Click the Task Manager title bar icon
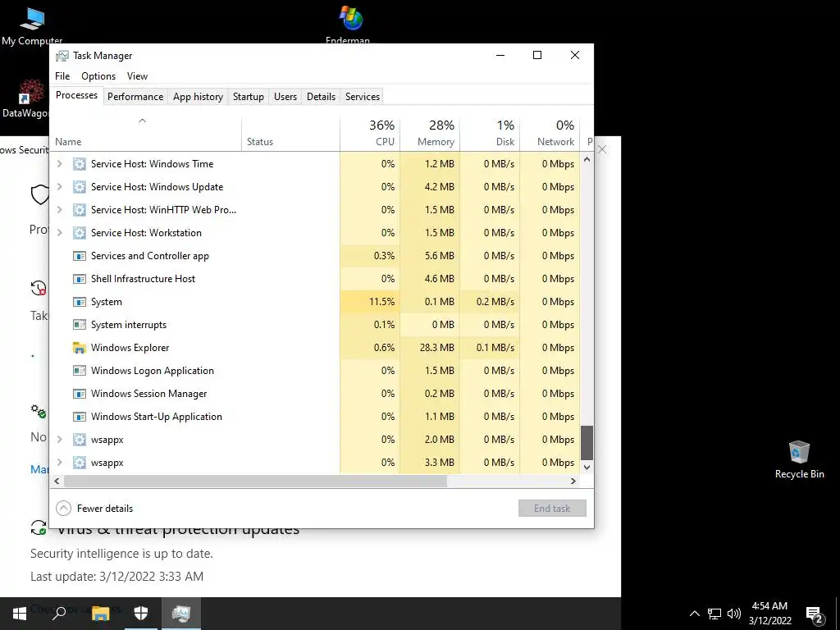 (x=62, y=56)
